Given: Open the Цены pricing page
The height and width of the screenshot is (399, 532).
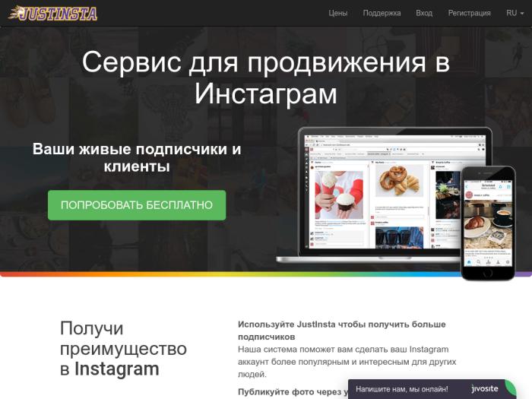Looking at the screenshot, I should point(338,13).
